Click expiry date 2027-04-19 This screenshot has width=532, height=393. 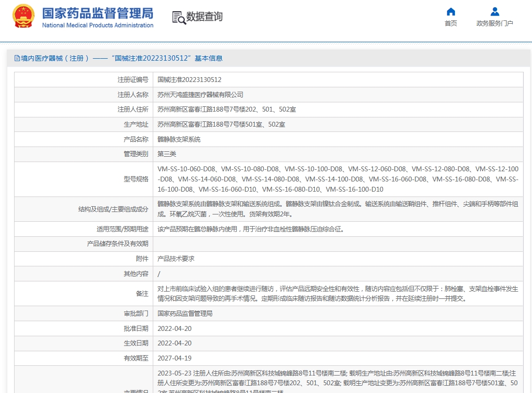175,358
